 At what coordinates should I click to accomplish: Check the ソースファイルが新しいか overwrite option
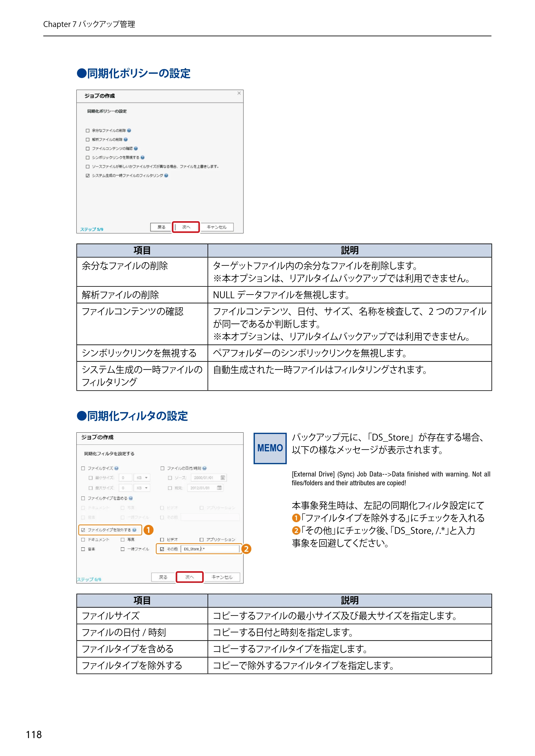[x=88, y=166]
